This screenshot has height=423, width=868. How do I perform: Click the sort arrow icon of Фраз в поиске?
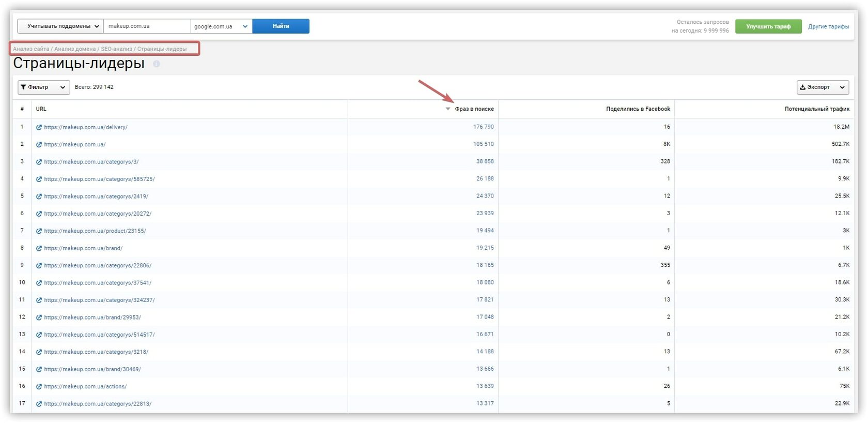(448, 109)
